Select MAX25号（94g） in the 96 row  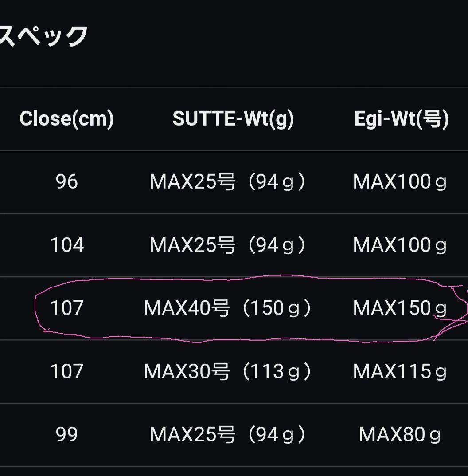coord(228,182)
